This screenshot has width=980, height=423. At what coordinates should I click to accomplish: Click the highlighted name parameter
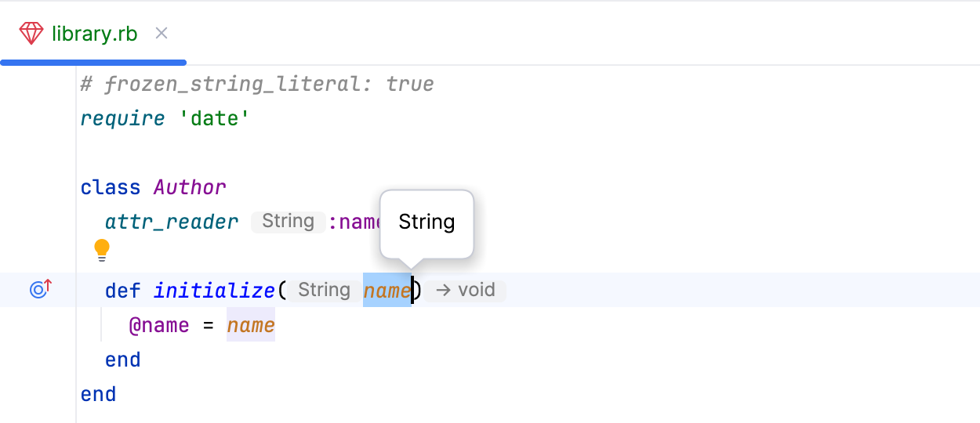[x=387, y=291]
